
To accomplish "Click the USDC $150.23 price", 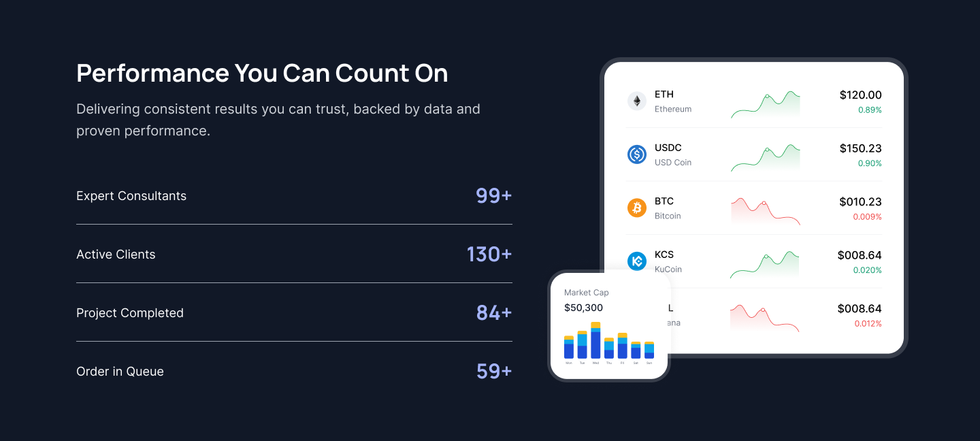I will tap(860, 148).
